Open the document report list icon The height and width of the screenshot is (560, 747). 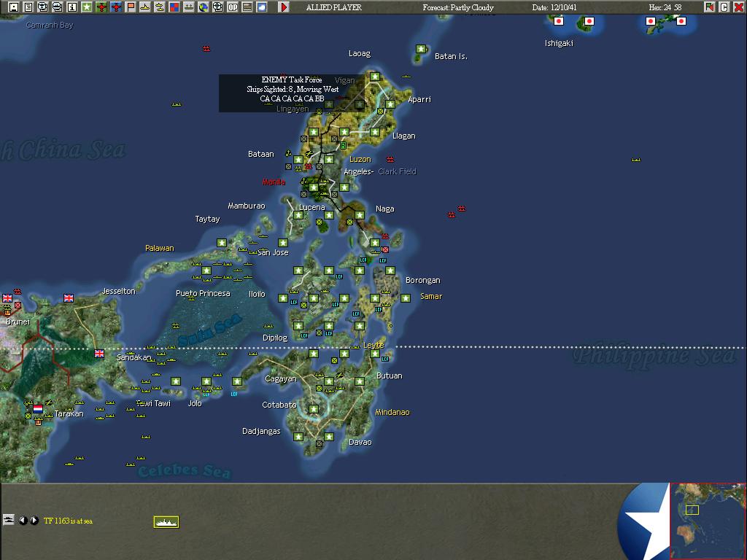point(28,7)
